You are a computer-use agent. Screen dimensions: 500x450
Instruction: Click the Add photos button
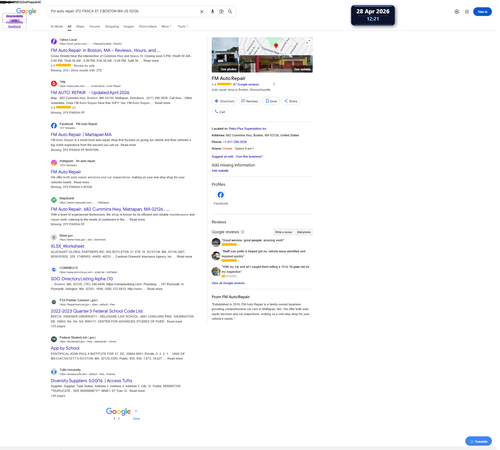coord(304,232)
